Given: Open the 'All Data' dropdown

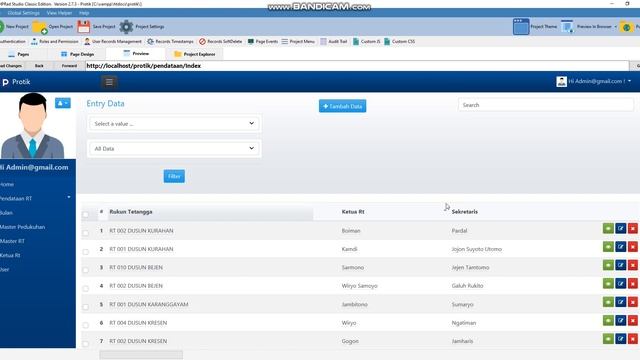Looking at the screenshot, I should (174, 149).
